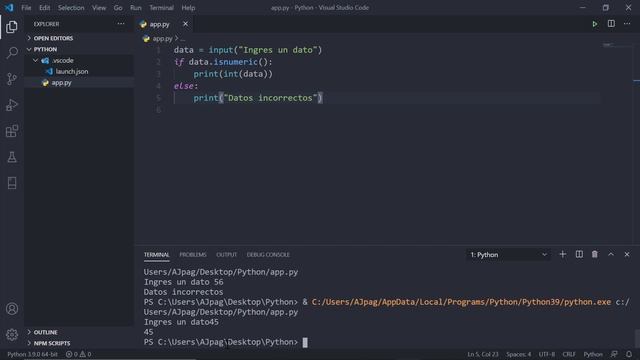
Task: Click the 'else:' code line
Action: click(186, 86)
